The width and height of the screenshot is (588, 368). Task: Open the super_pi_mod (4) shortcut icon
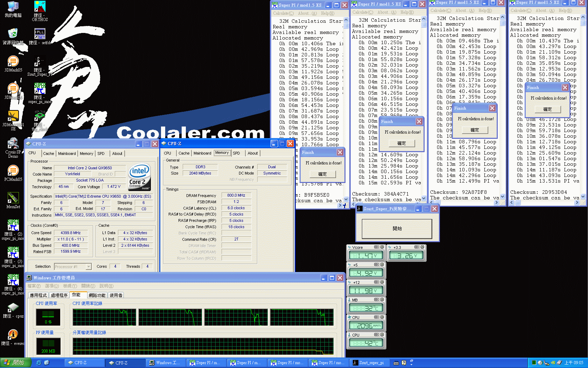(x=13, y=284)
